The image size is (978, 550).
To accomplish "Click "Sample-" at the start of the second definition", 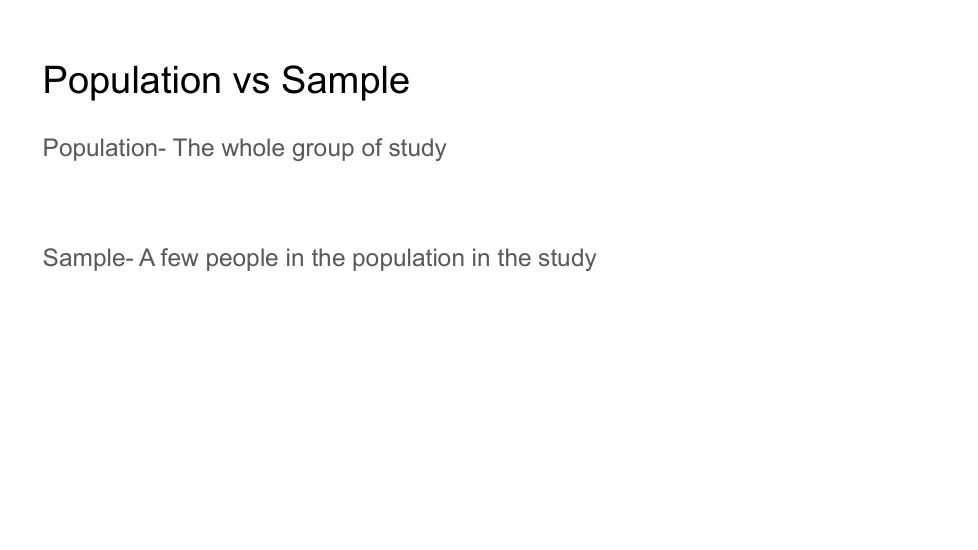I will (87, 258).
